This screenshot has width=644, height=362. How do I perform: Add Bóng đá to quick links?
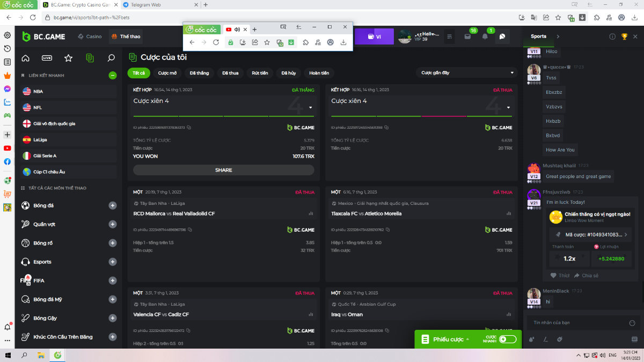[x=113, y=205]
